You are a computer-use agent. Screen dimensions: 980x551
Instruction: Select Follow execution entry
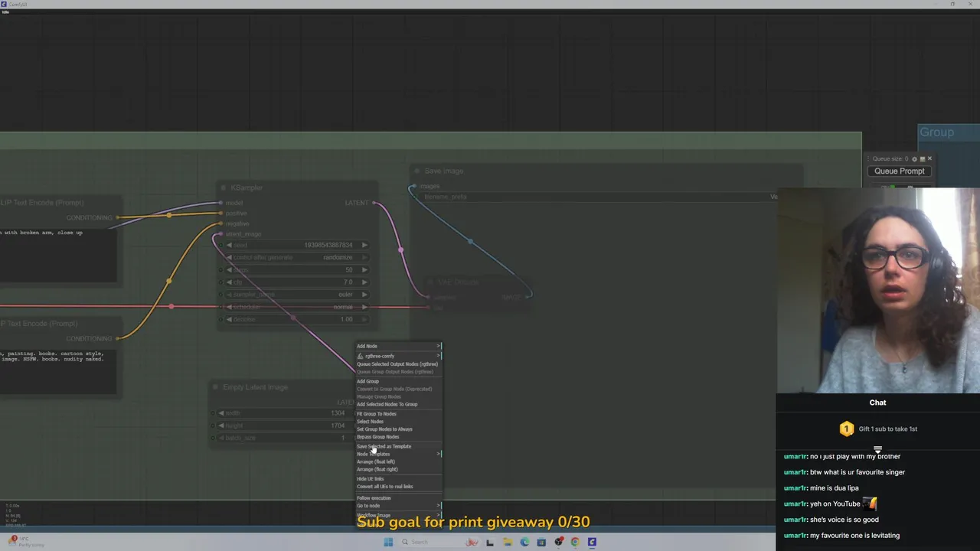coord(399,498)
